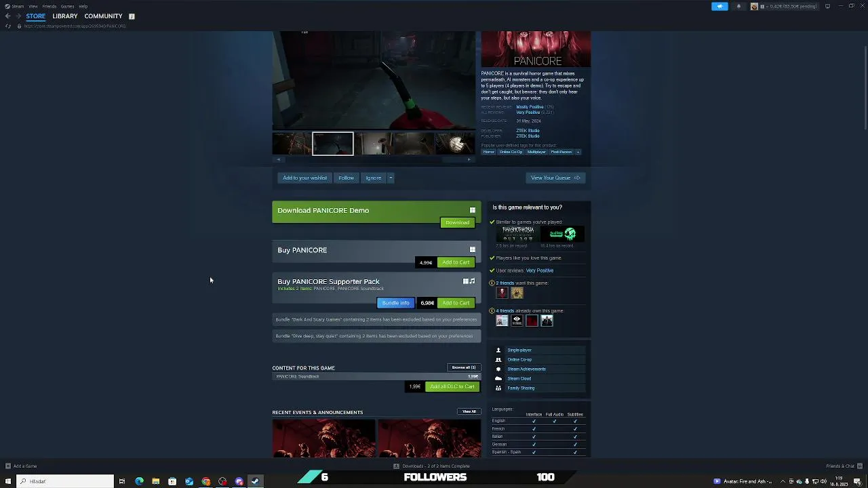The width and height of the screenshot is (868, 488).
Task: Open File Explorer from the taskbar
Action: tap(156, 481)
